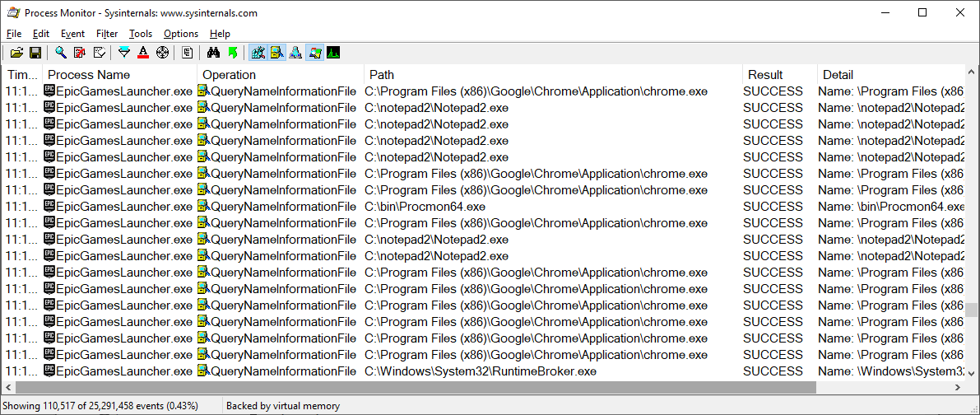Open the Filter funnel icon
The height and width of the screenshot is (415, 980).
point(124,53)
